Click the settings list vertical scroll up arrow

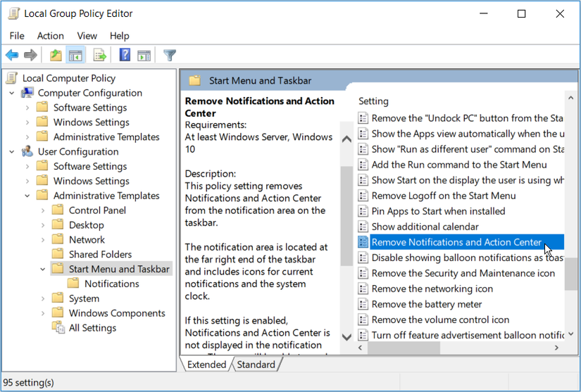click(x=571, y=98)
